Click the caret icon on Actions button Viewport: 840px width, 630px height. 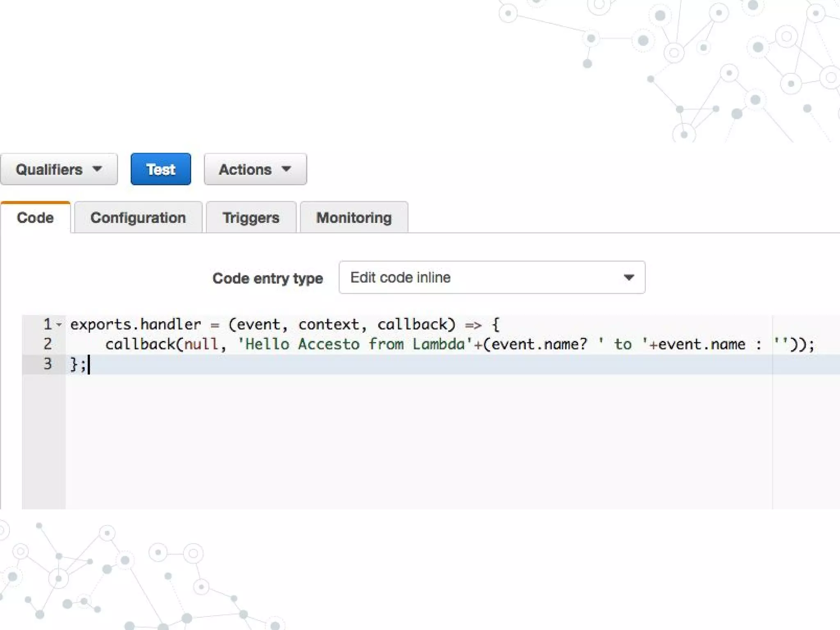click(287, 169)
